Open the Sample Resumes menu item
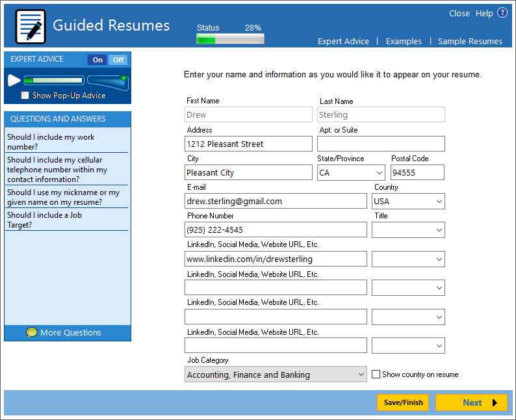The width and height of the screenshot is (516, 420). 470,41
